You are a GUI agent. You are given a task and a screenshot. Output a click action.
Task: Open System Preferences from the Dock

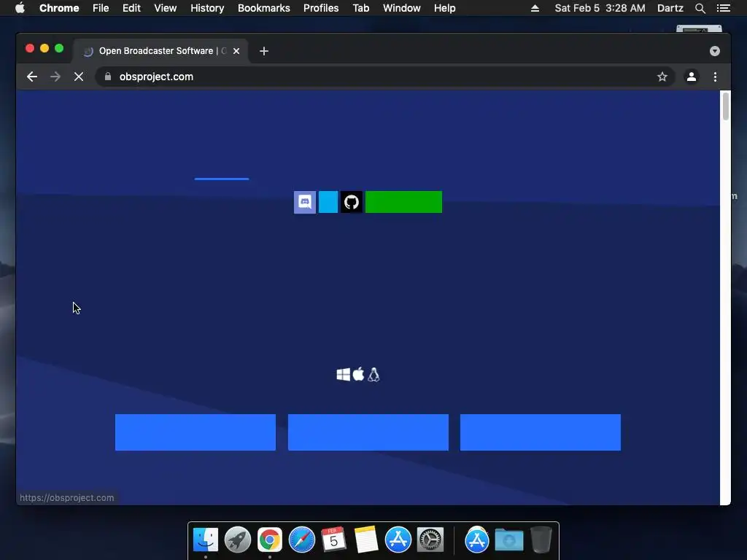[x=430, y=540]
